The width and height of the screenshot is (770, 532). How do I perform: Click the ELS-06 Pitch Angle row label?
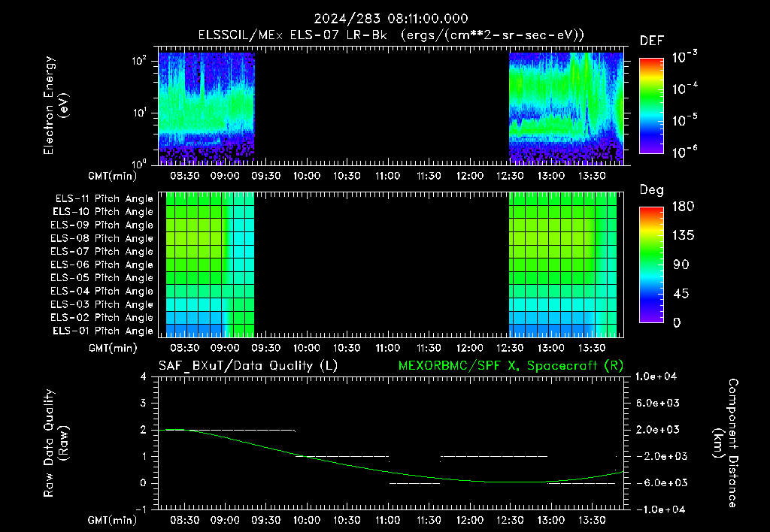coord(102,264)
